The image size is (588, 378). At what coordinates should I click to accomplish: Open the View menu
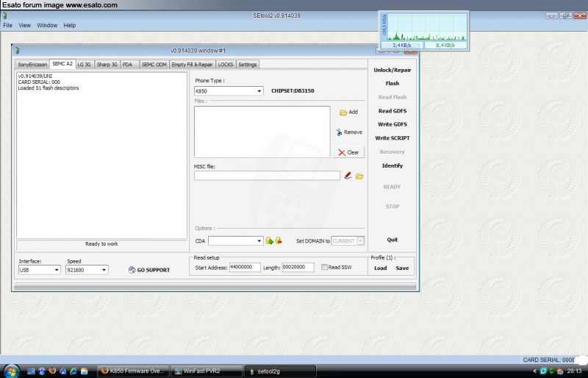[25, 25]
